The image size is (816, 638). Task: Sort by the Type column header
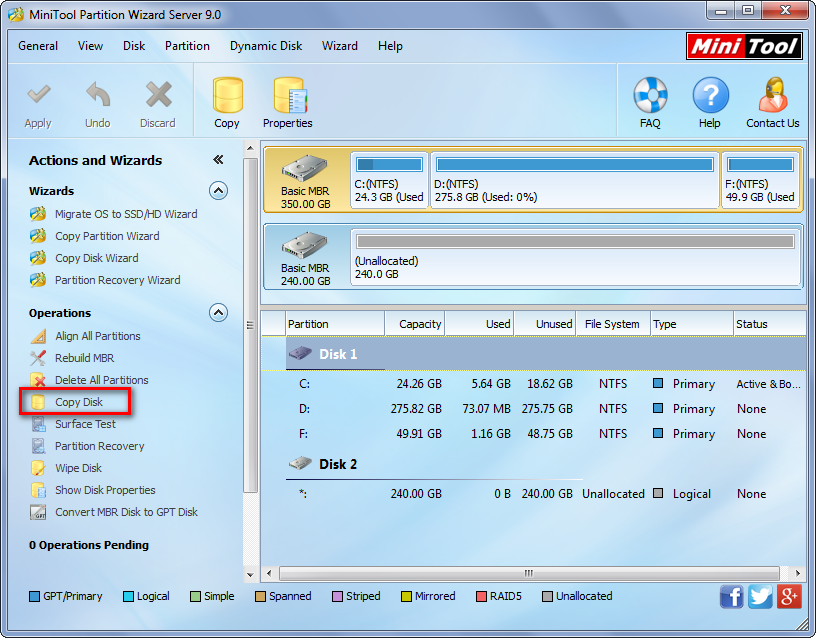click(x=692, y=324)
